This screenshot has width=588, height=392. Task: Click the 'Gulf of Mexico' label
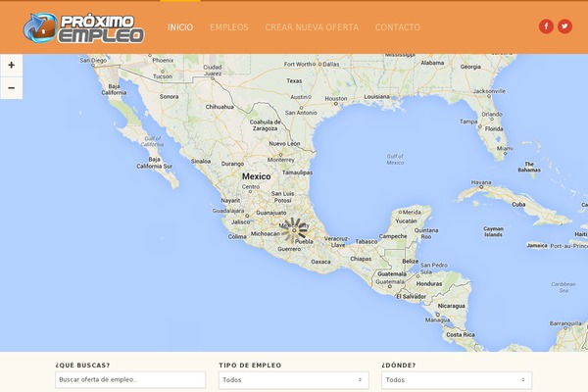point(395,160)
